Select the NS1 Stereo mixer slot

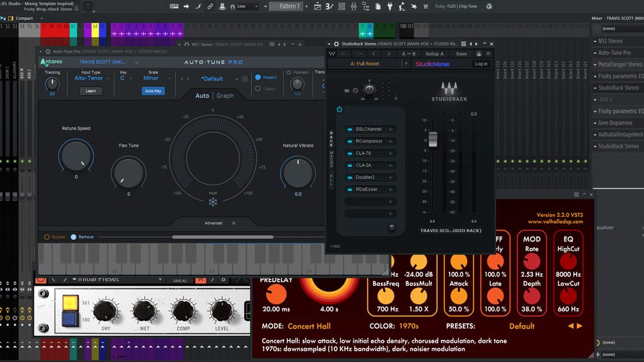coord(618,41)
